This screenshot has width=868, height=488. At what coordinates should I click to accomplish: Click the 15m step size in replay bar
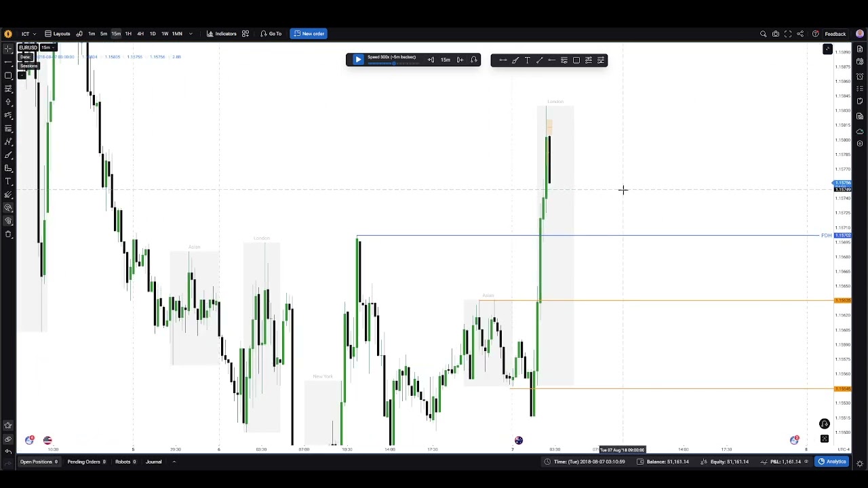pyautogui.click(x=446, y=60)
